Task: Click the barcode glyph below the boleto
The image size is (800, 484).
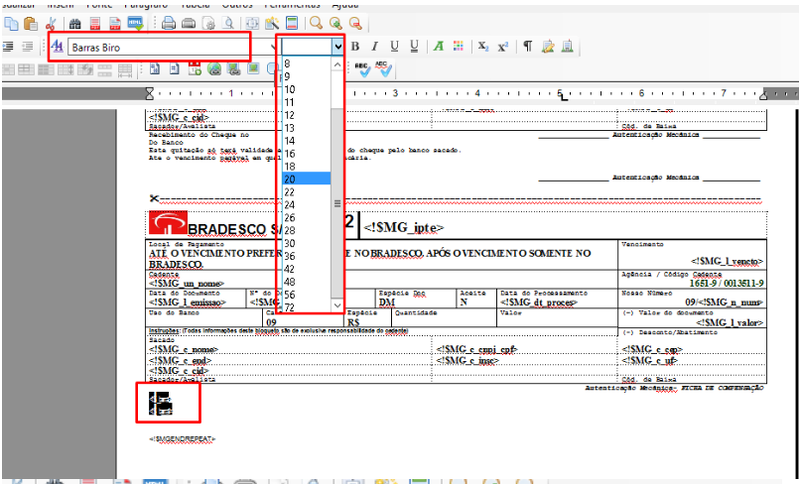Action: point(161,403)
